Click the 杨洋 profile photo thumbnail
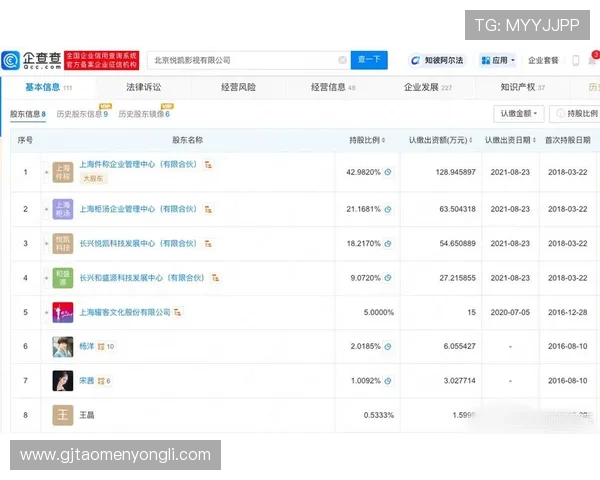The height and width of the screenshot is (480, 600). tap(63, 347)
